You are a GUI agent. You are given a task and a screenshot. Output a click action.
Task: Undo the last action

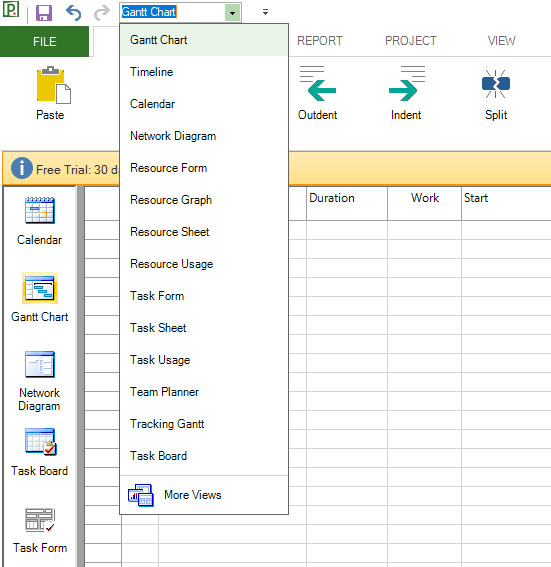(x=73, y=13)
